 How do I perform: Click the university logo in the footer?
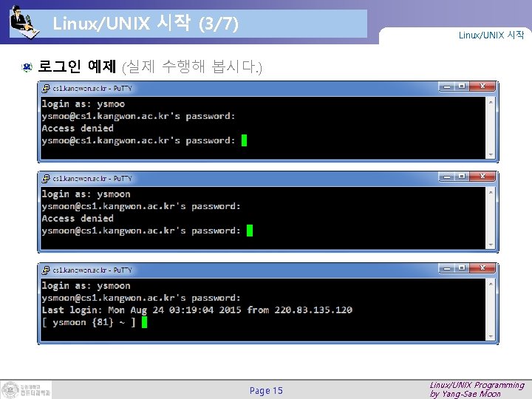coord(26,389)
